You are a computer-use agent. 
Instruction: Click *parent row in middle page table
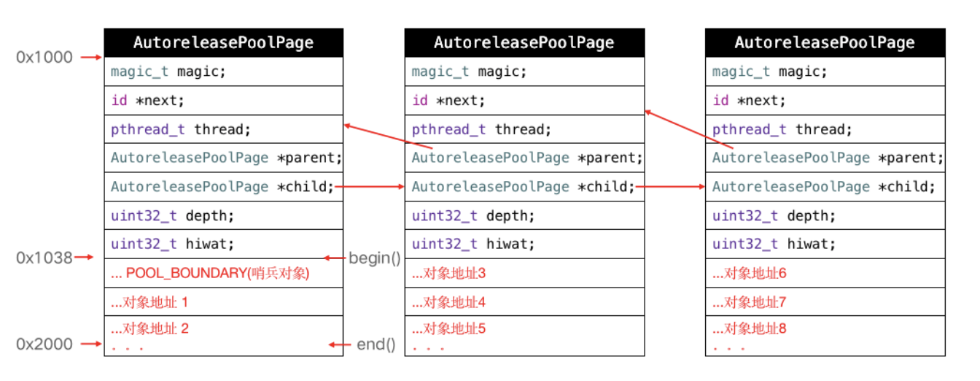click(524, 158)
